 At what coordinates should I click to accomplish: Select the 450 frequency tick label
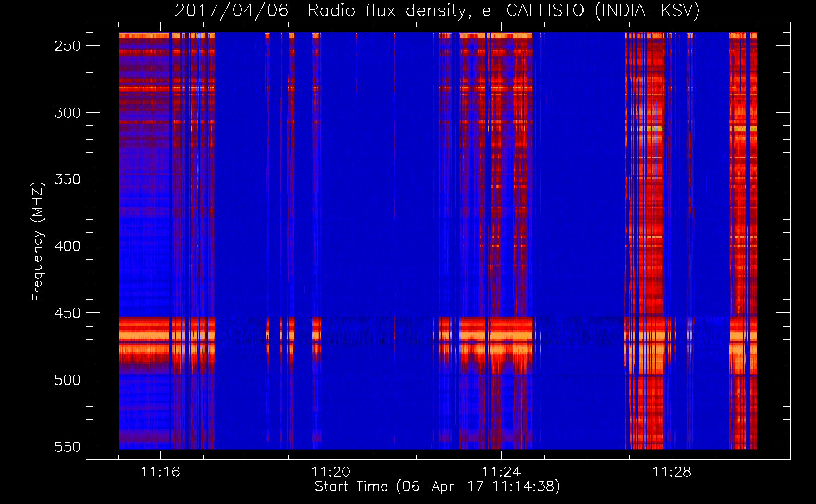click(68, 313)
